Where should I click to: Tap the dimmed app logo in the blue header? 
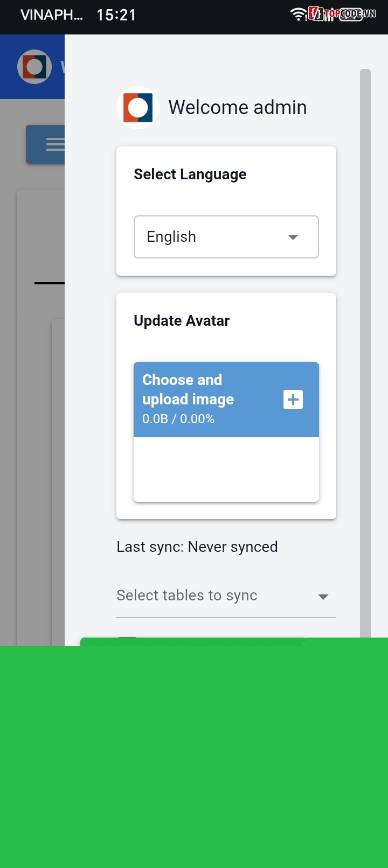[34, 67]
